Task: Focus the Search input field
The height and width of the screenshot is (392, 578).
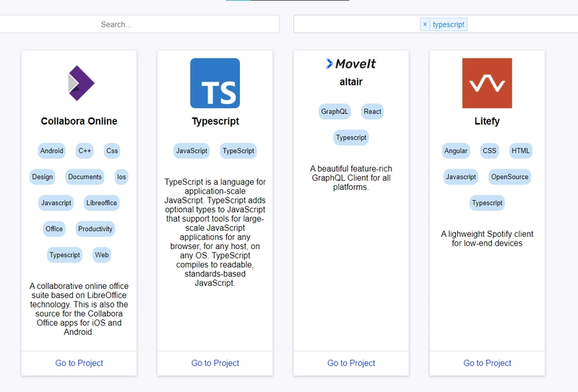Action: coord(139,25)
